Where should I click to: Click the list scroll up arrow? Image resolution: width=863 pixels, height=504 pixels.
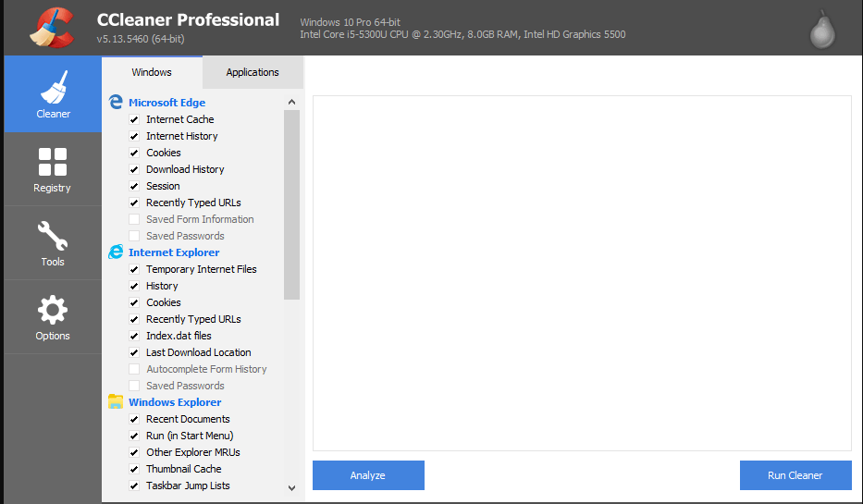click(291, 102)
